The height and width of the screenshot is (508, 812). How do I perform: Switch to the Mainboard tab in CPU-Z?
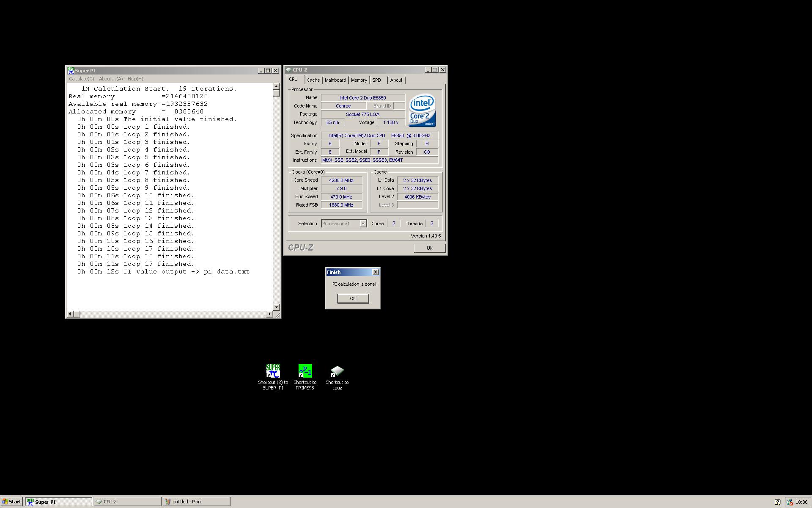(335, 80)
